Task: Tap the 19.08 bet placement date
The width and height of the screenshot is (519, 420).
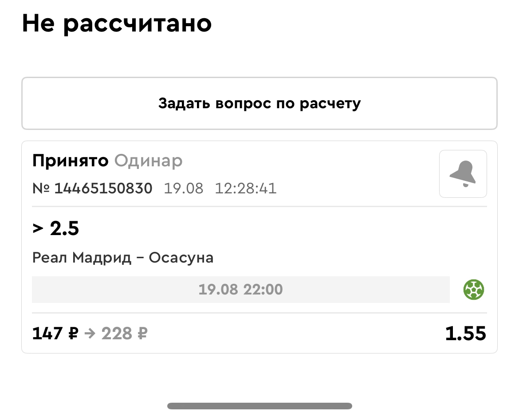Action: coord(184,188)
